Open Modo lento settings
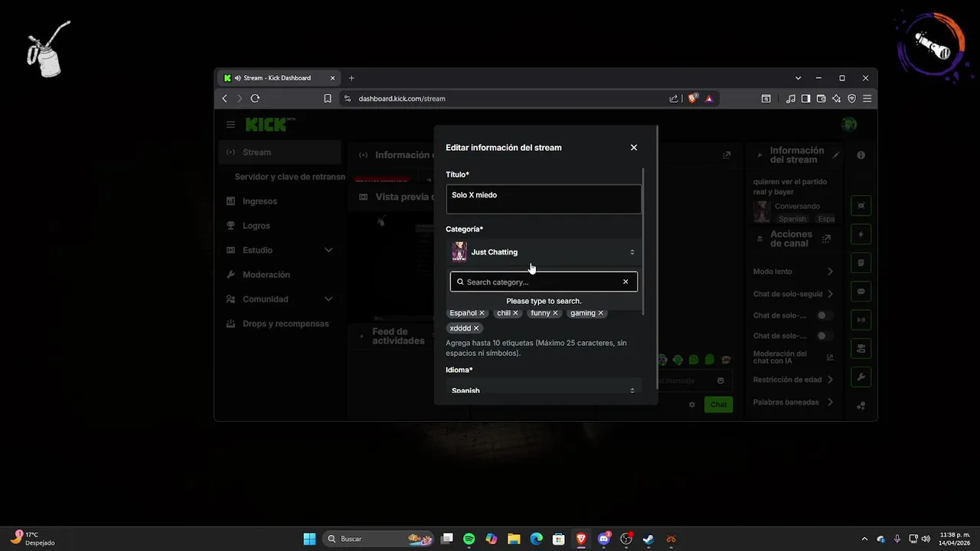Viewport: 980px width, 551px height. coord(793,272)
